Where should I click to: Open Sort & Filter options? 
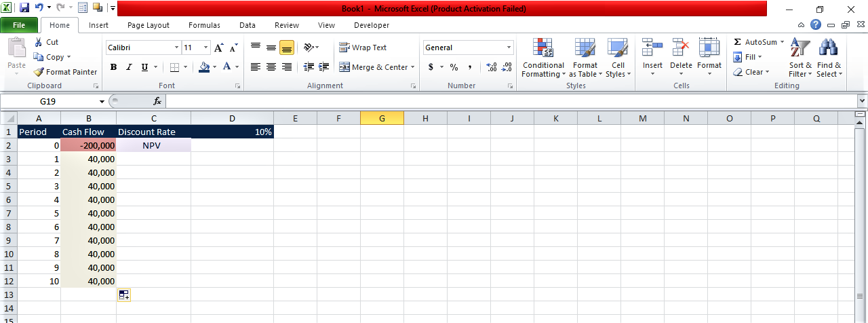800,58
